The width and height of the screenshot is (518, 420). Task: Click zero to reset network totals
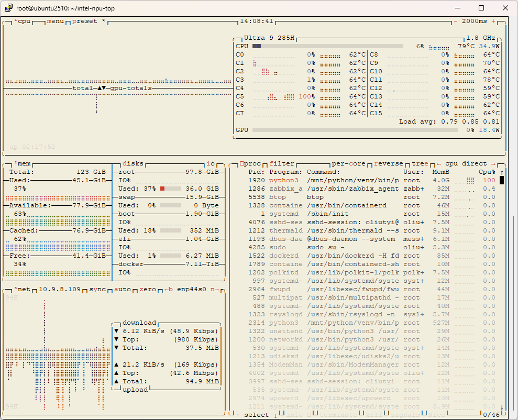pyautogui.click(x=147, y=290)
